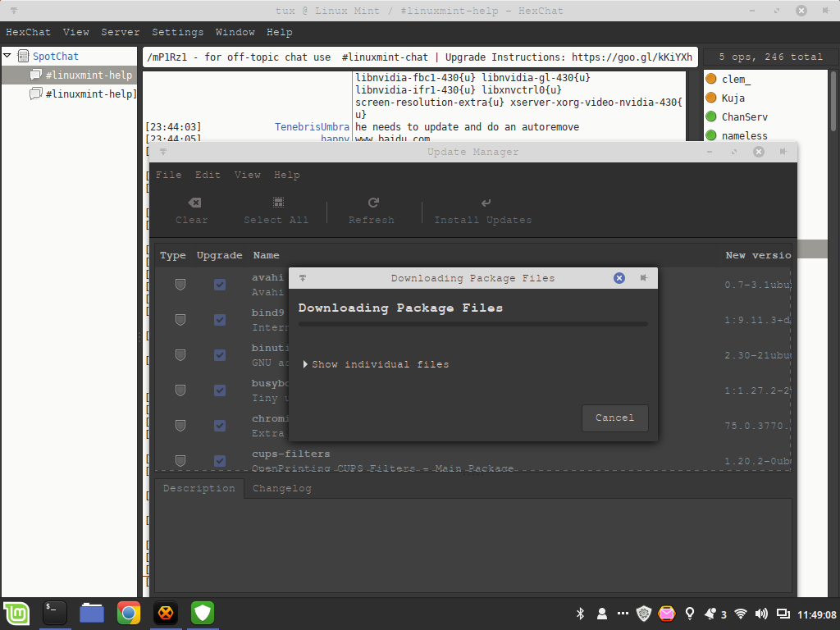Click the shield type icon for chromium row

[180, 426]
